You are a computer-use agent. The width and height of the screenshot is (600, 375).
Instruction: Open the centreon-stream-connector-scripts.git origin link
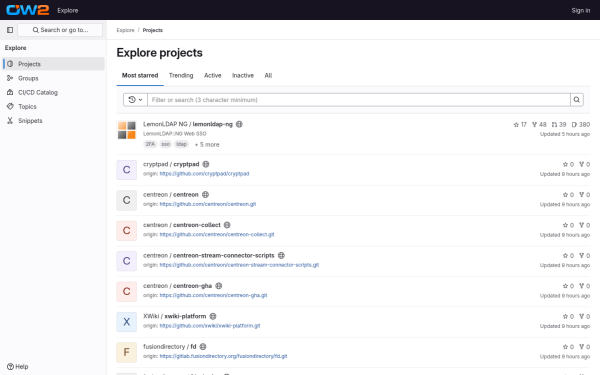pos(239,265)
